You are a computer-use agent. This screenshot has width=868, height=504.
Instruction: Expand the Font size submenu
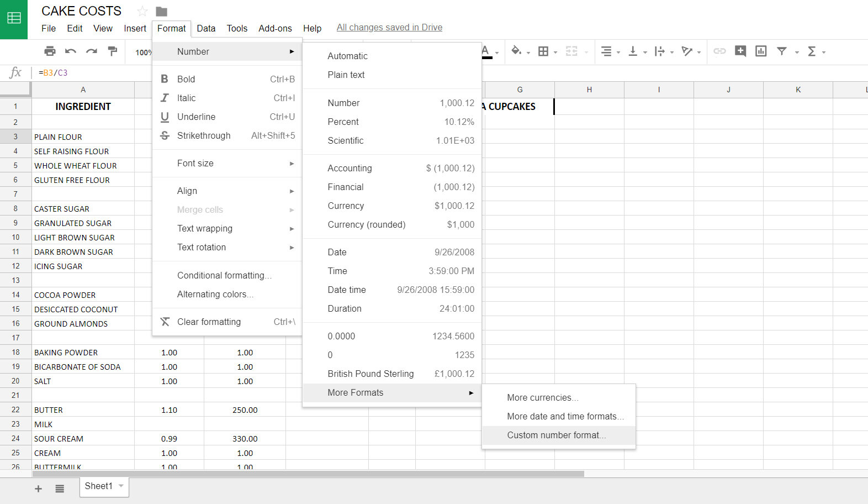coord(227,164)
